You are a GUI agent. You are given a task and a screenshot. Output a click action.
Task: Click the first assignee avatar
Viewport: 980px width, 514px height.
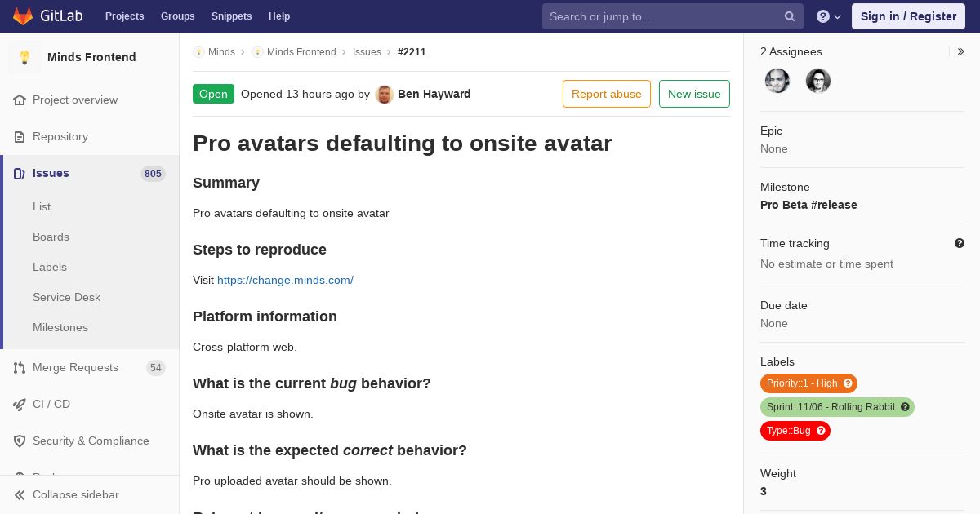click(777, 81)
